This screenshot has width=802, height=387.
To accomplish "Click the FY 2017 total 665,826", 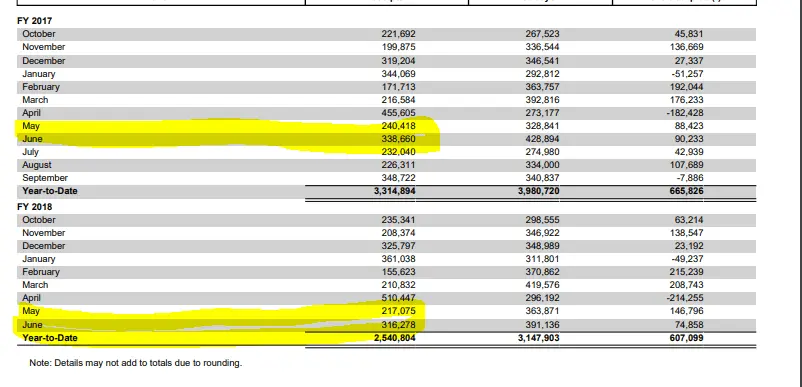I will coord(686,191).
